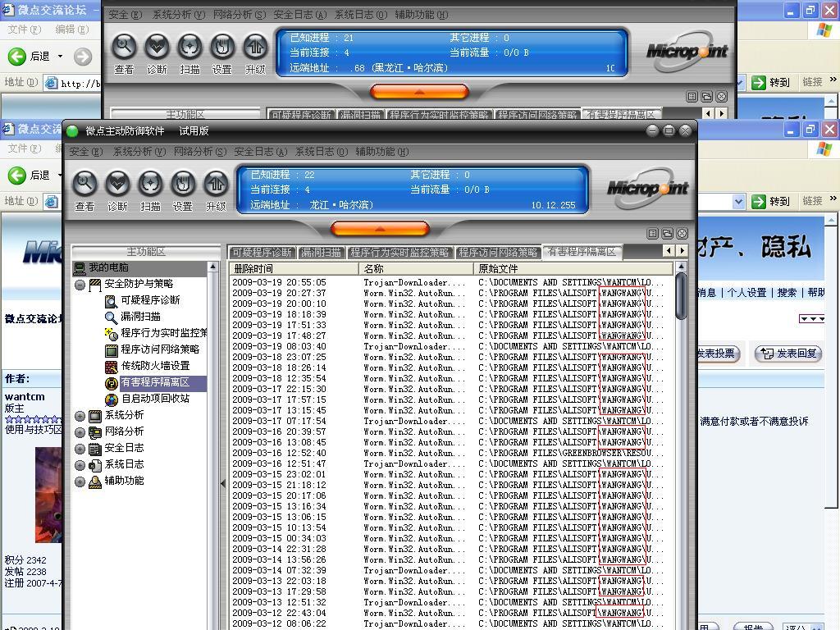Click the cascade icon in the rear Micropoint window
840x630 pixels.
coord(707,97)
